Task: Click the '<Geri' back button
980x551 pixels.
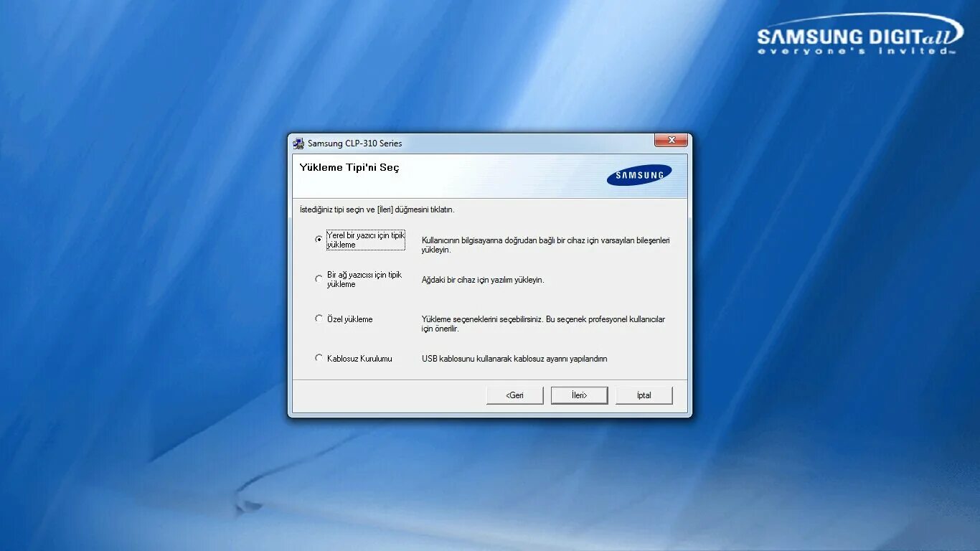Action: (514, 395)
